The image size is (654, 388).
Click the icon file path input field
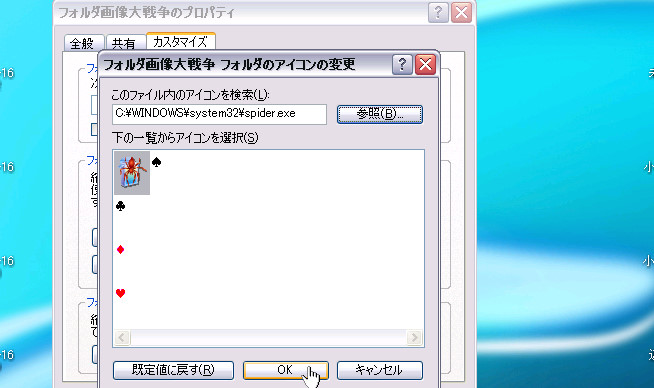219,114
